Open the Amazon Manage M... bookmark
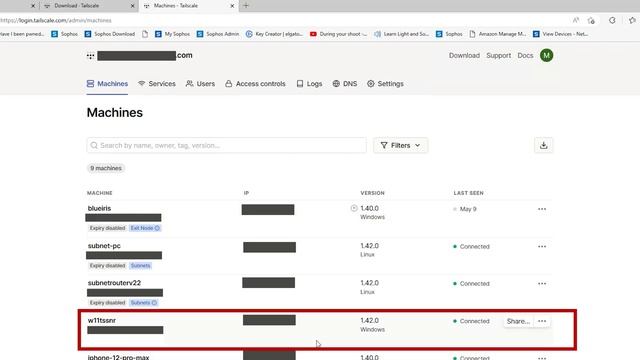 (498, 34)
